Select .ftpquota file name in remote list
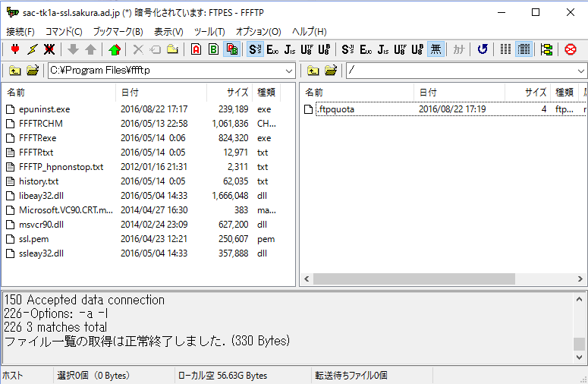Image resolution: width=588 pixels, height=384 pixels. [335, 109]
